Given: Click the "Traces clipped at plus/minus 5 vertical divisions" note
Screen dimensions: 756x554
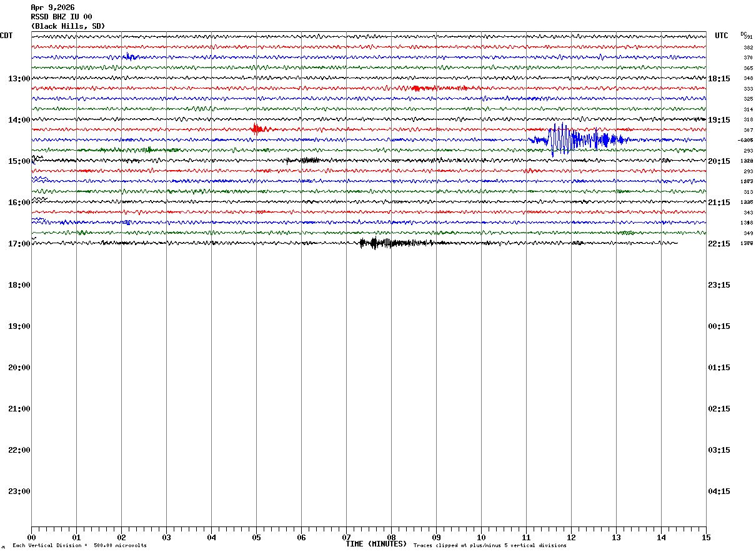Looking at the screenshot, I should click(x=490, y=546).
